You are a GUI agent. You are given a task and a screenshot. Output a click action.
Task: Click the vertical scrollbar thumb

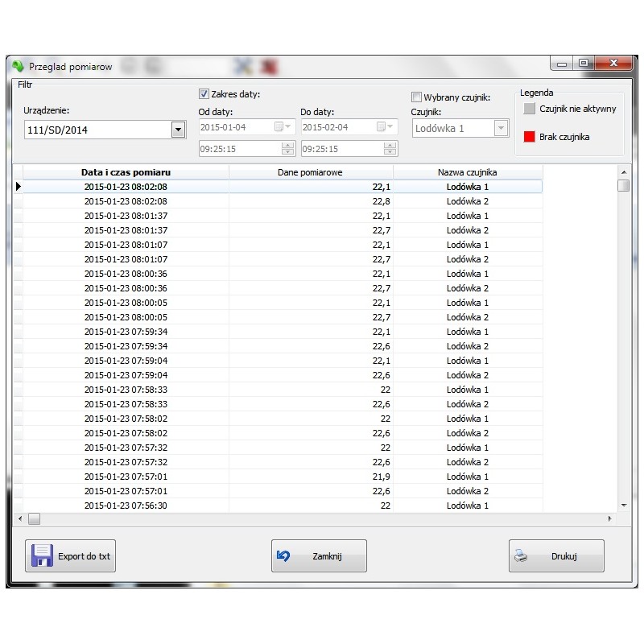click(623, 185)
